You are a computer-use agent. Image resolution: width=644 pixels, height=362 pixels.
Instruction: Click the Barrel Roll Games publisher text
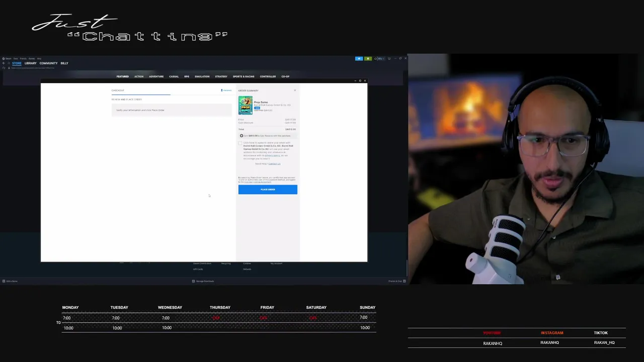point(272,105)
